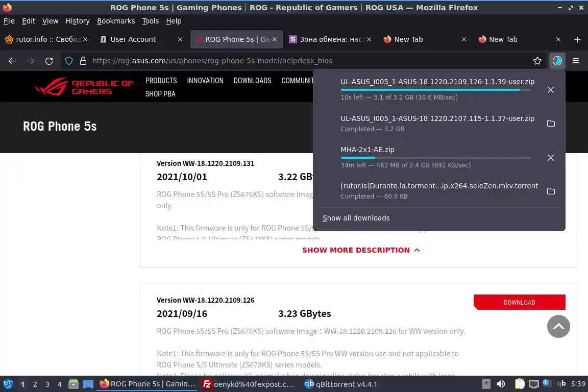Switch to workspace 3
588x392 pixels.
point(47,384)
